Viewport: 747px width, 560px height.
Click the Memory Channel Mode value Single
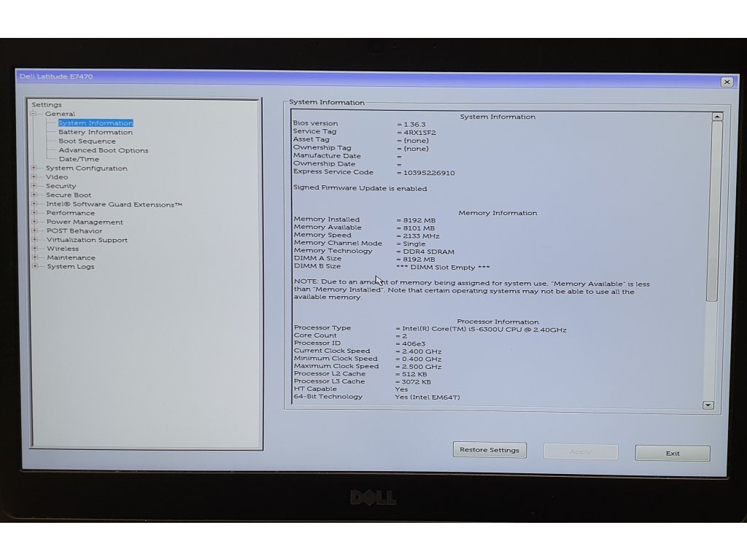click(414, 244)
